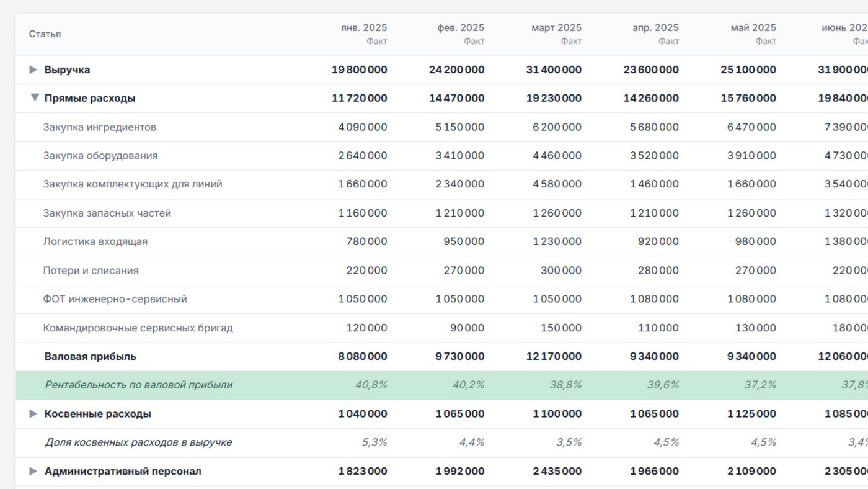
Task: Click Доля косвенных расходов в выручке label
Action: (x=138, y=442)
